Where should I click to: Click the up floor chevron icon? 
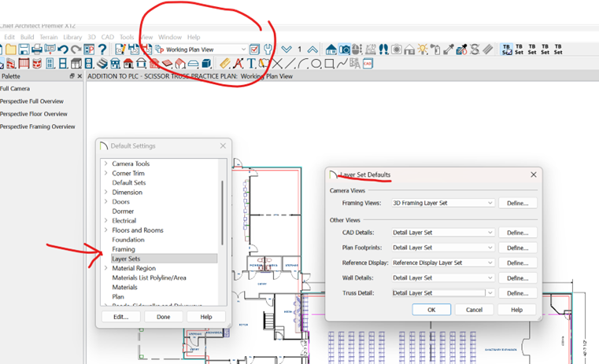pos(312,50)
